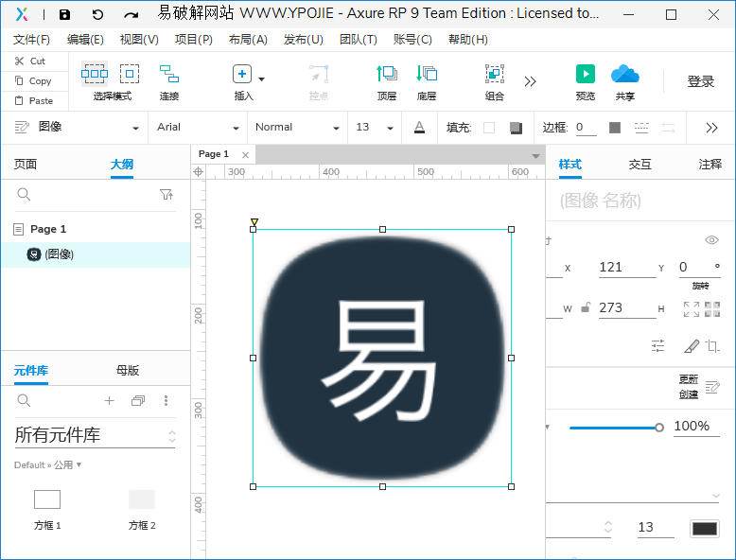
Task: Click the 预览 (Preview) play icon
Action: 586,74
